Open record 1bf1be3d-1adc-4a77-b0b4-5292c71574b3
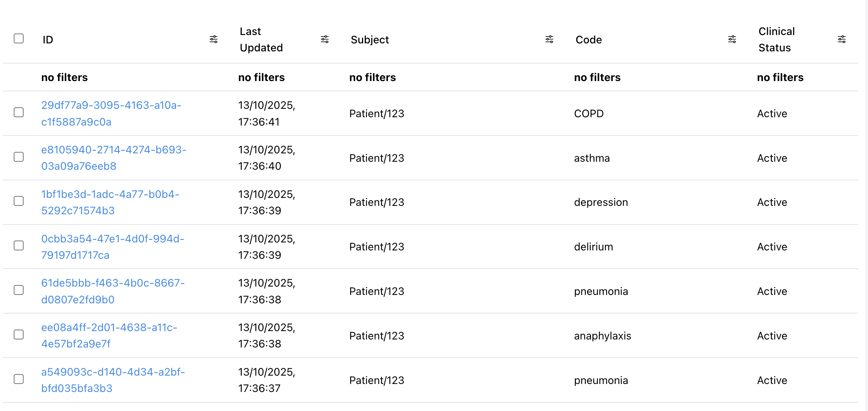Image resolution: width=868 pixels, height=411 pixels. pyautogui.click(x=111, y=202)
